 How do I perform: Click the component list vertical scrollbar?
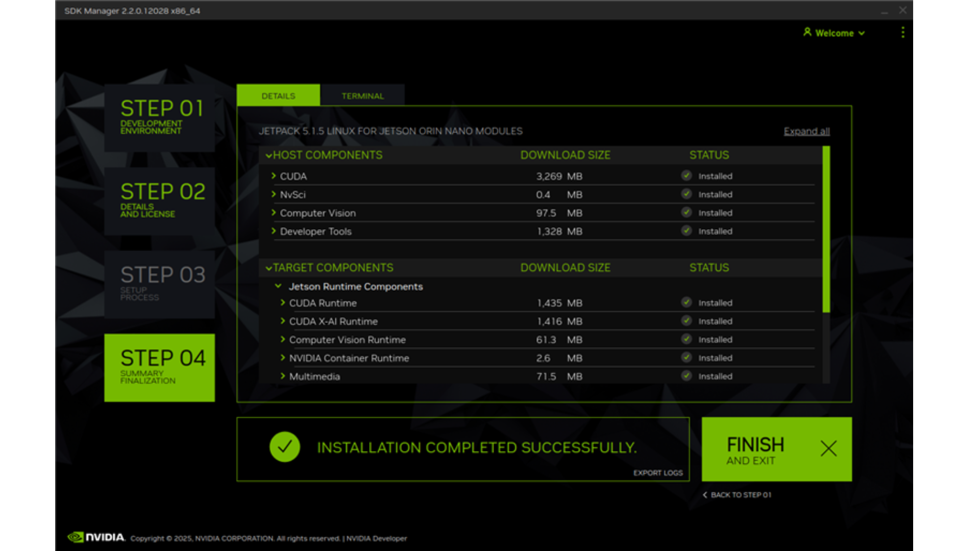(x=826, y=230)
